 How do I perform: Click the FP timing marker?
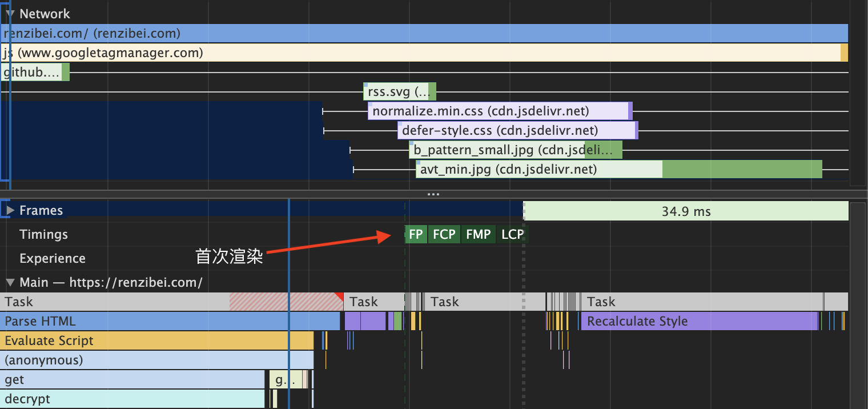pos(416,234)
